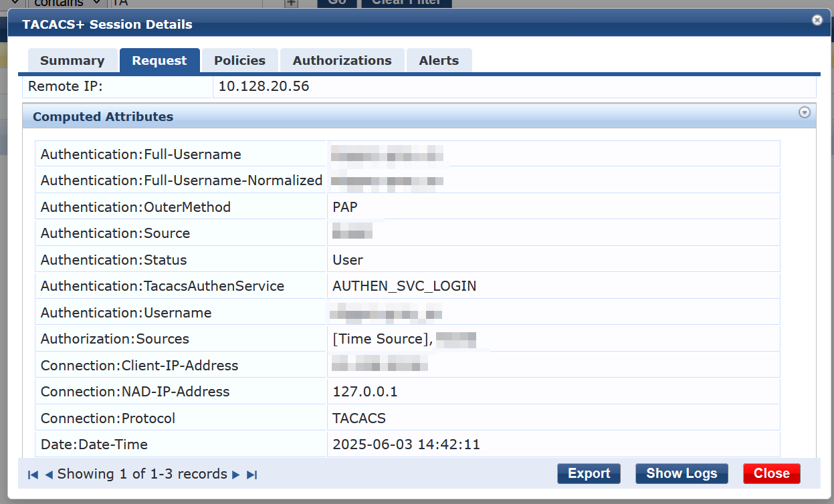Open the Policies tab

(239, 60)
